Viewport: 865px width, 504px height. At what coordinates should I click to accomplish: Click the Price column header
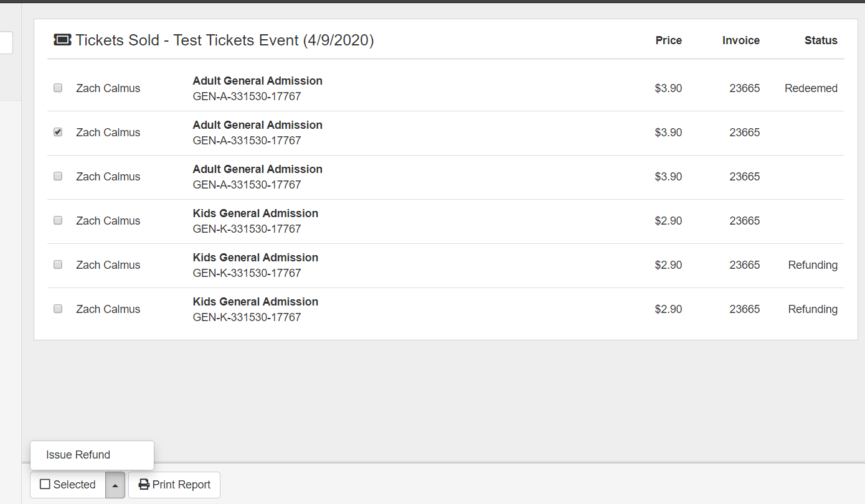pos(668,40)
